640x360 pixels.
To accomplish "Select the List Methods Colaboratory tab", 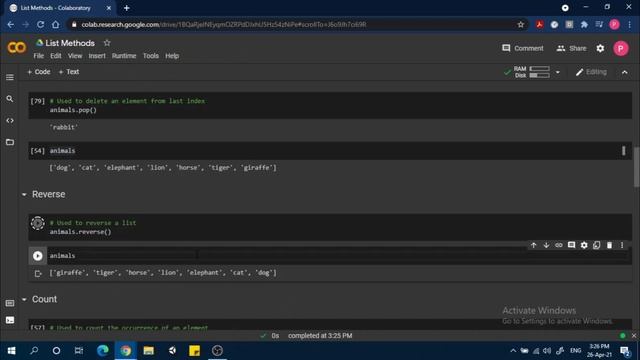I will tap(60, 8).
